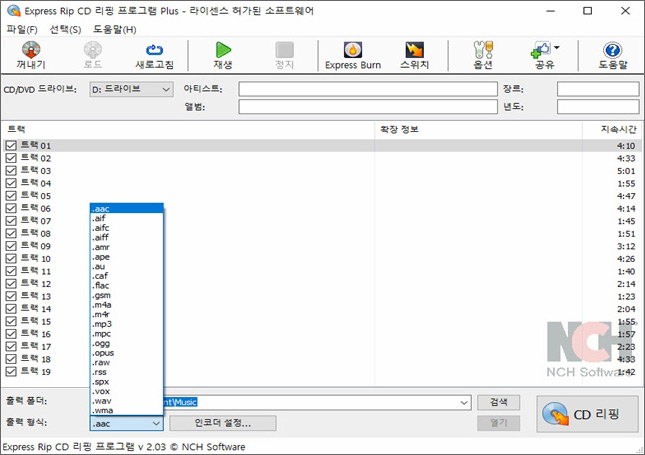This screenshot has width=645, height=455.
Task: Open Help (도움말) question mark icon
Action: pos(613,50)
